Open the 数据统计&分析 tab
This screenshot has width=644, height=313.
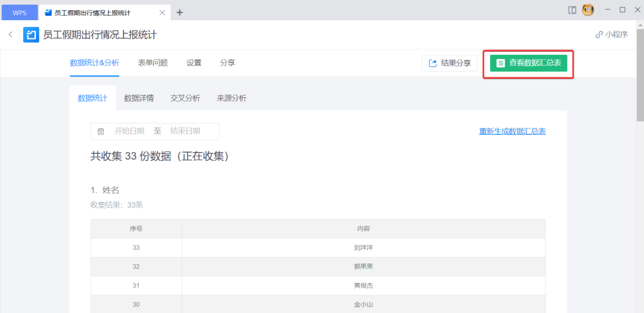pos(94,63)
